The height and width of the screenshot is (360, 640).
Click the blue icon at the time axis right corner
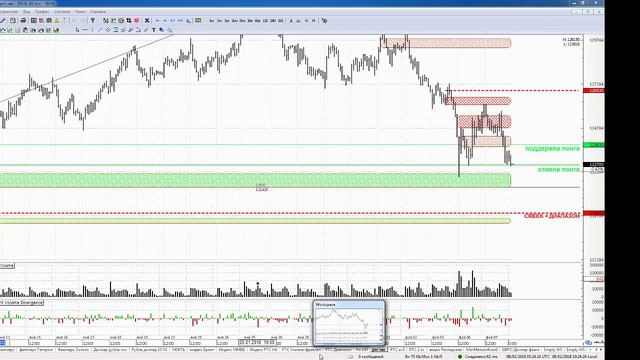point(588,342)
